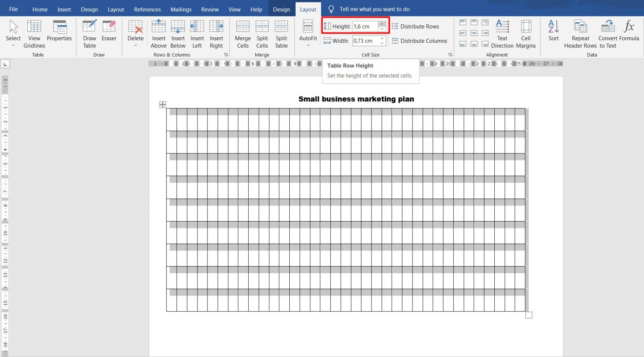Screen dimensions: 644x357
Task: Click 'Tell me what you want to do' box
Action: pos(374,9)
